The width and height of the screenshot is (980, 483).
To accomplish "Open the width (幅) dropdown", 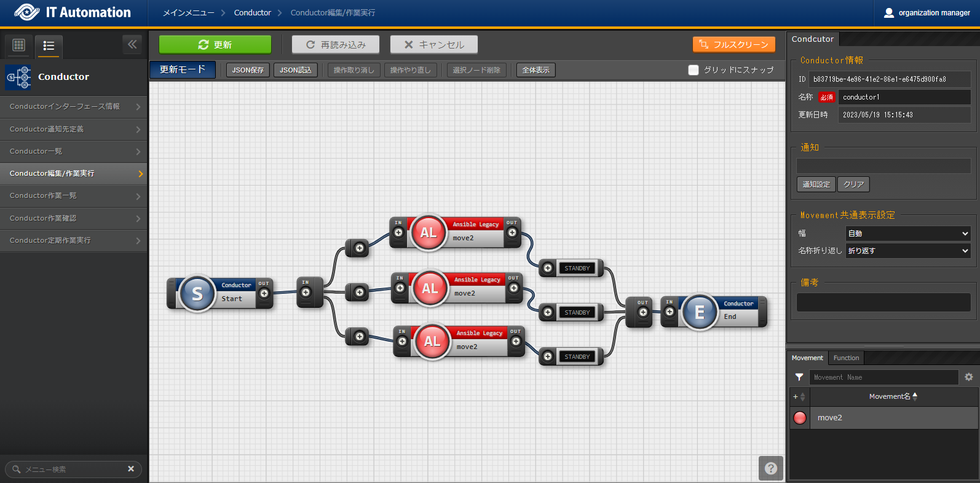I will tap(907, 234).
